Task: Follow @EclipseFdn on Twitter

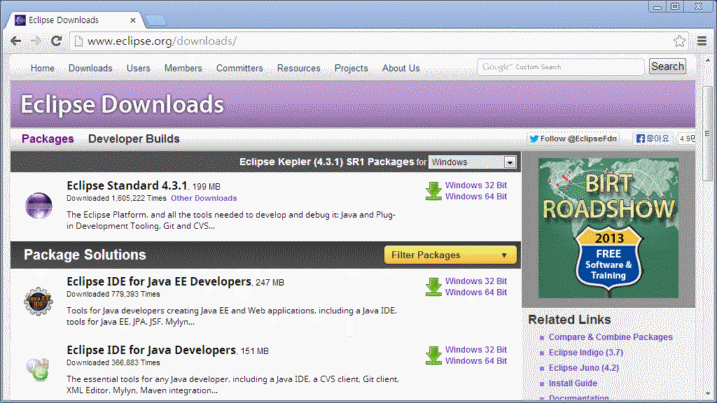Action: (573, 139)
